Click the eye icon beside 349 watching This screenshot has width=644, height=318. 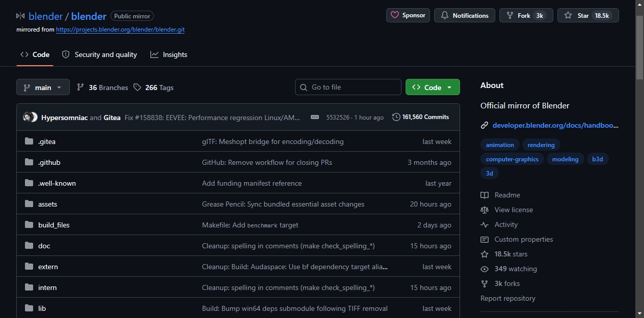coord(485,269)
